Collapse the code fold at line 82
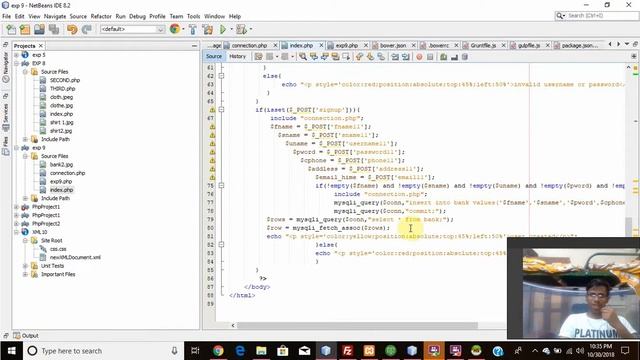Image resolution: width=640 pixels, height=360 pixels. coord(221,244)
